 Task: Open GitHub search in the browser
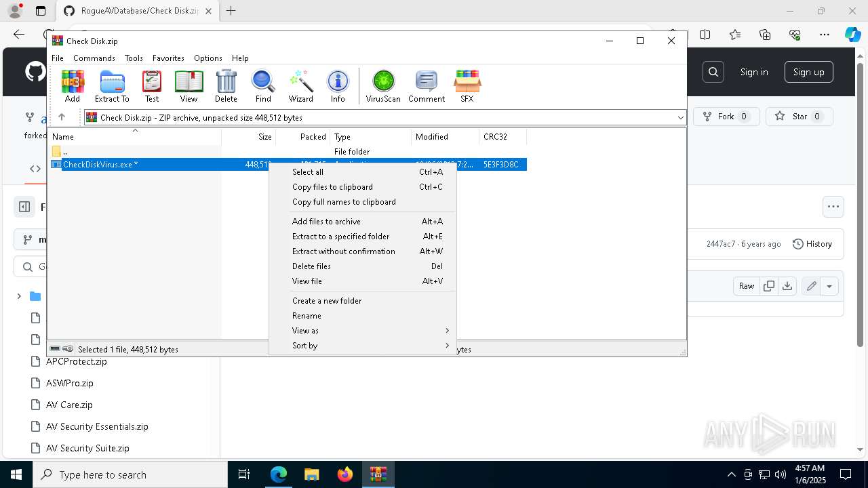coord(713,72)
